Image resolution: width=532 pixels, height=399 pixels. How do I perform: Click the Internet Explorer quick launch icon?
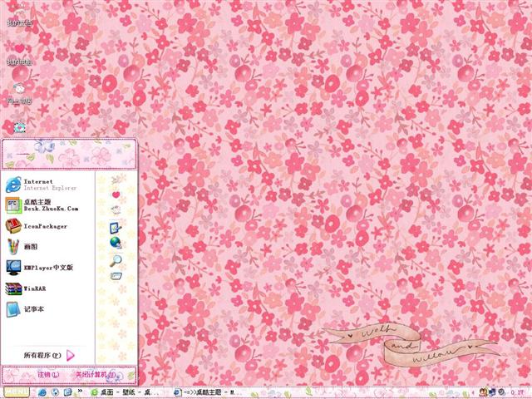click(41, 391)
